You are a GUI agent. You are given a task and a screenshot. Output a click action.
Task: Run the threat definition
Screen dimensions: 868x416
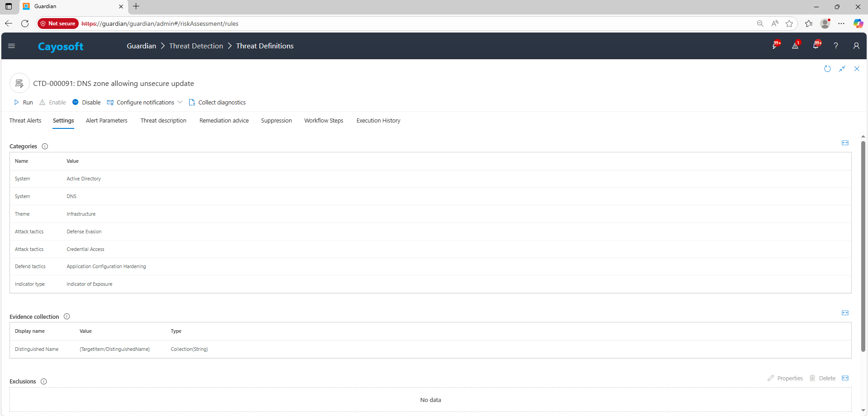point(24,103)
